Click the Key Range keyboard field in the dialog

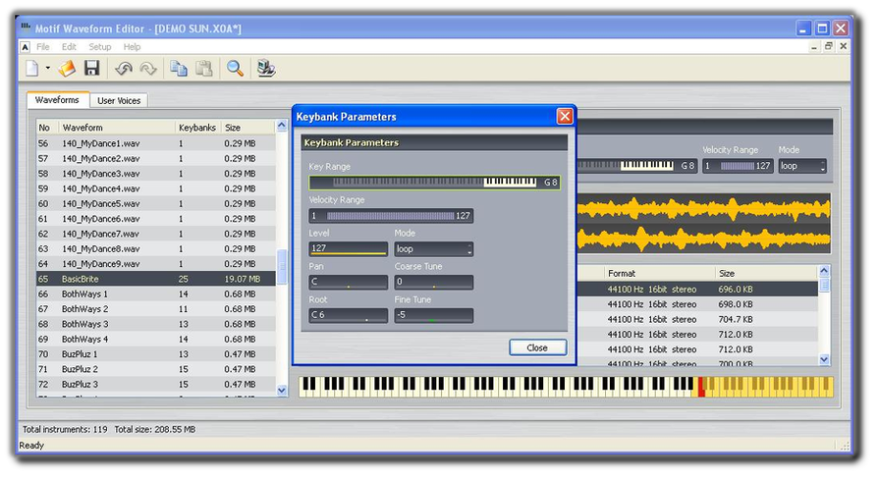(435, 183)
